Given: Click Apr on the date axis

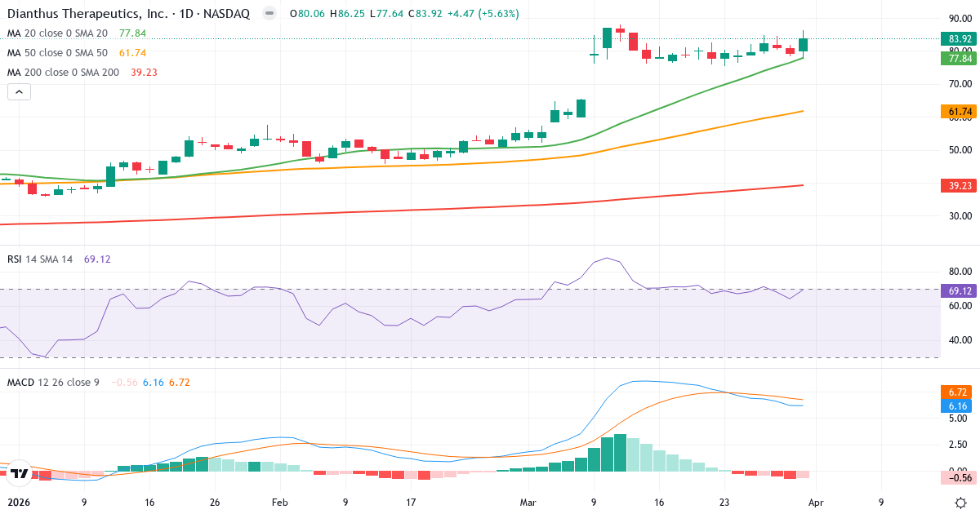Looking at the screenshot, I should 816,503.
